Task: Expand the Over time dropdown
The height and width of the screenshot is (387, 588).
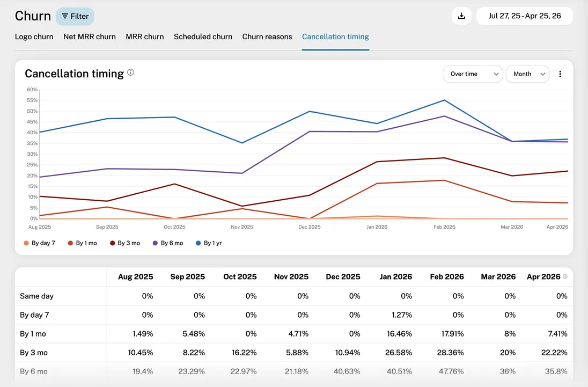Action: (473, 74)
